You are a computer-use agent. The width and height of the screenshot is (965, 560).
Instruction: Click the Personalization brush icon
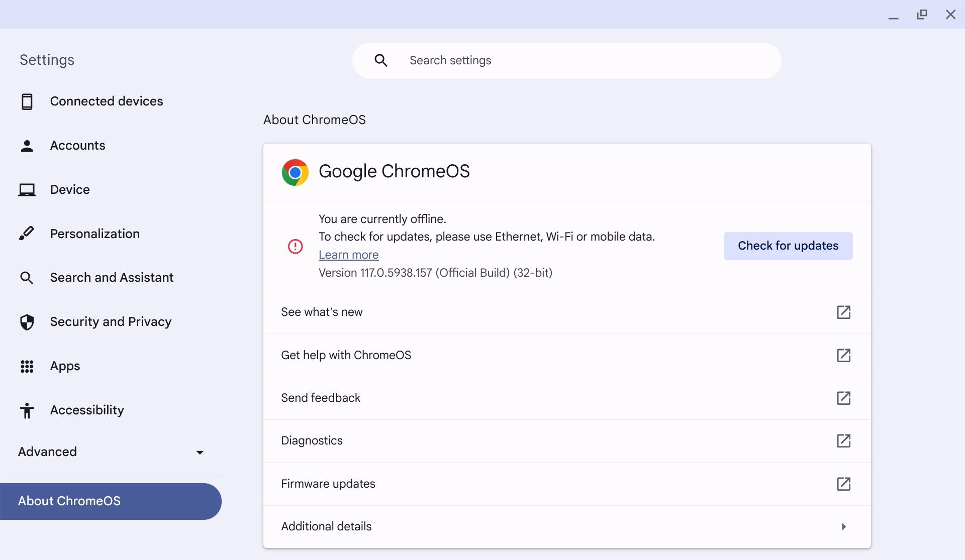point(27,233)
